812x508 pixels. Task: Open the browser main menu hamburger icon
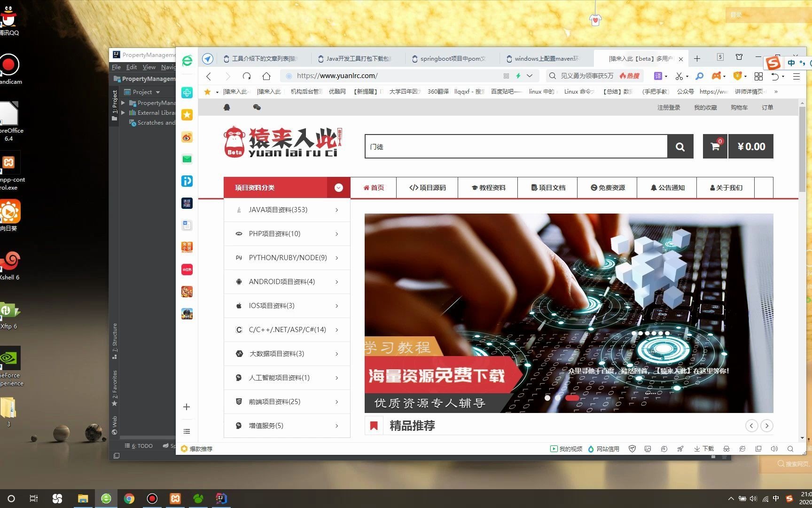click(796, 76)
